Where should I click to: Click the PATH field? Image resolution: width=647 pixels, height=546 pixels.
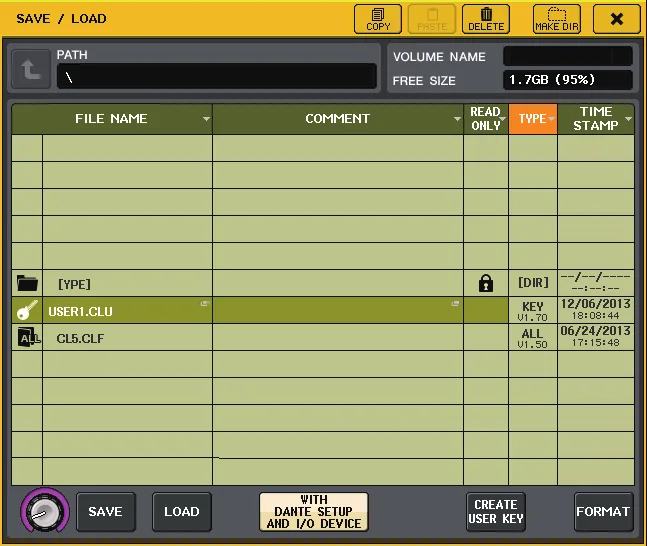[x=217, y=76]
